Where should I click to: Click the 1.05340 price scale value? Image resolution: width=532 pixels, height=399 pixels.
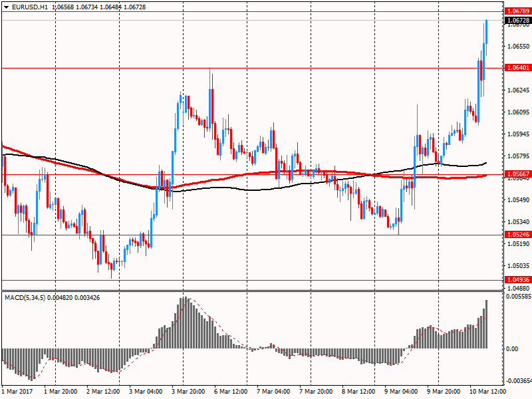(519, 222)
